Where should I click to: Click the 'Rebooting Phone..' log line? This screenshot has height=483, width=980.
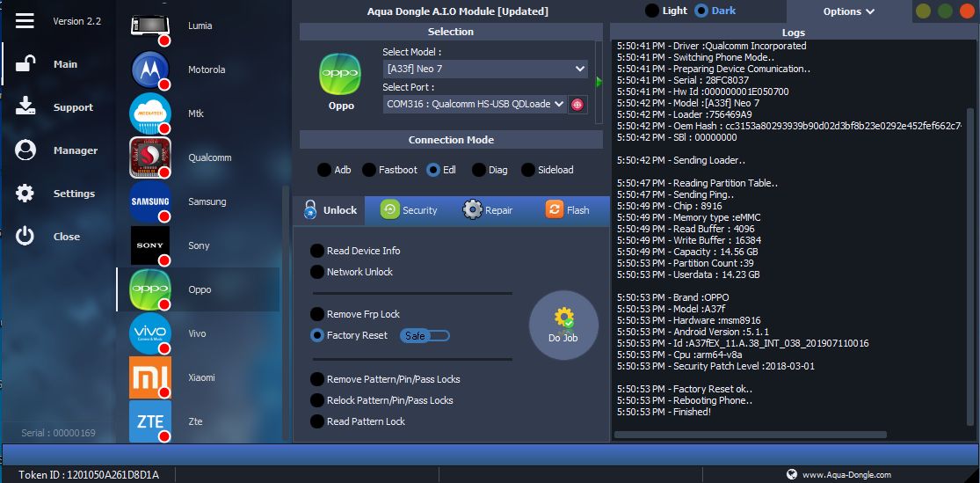point(685,400)
